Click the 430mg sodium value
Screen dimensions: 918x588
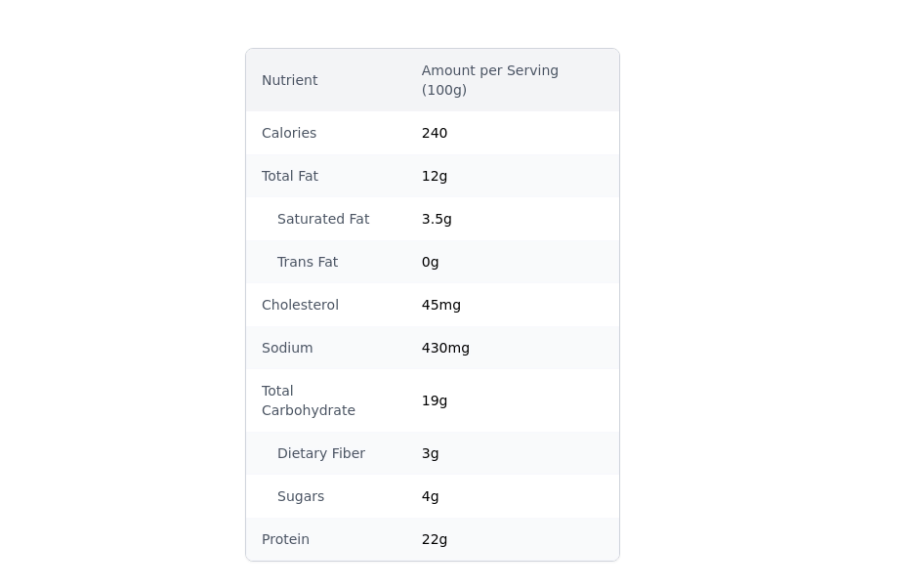tap(445, 348)
